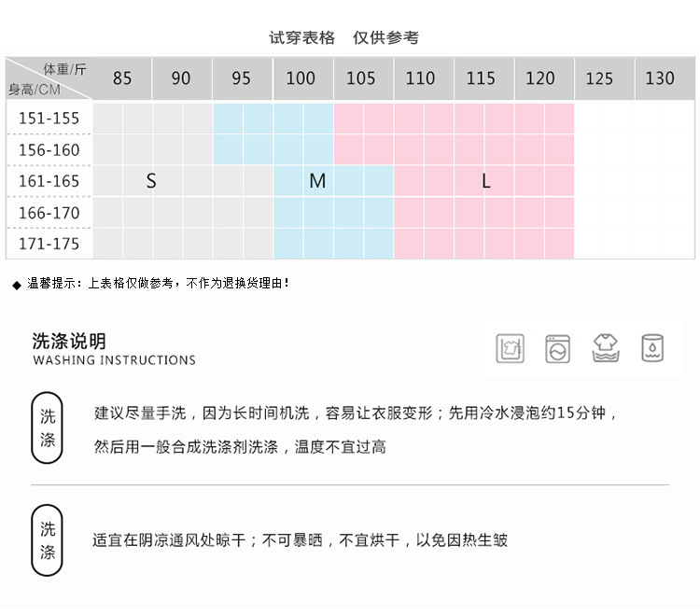The width and height of the screenshot is (700, 616).
Task: Click the water drop container icon
Action: pyautogui.click(x=652, y=348)
